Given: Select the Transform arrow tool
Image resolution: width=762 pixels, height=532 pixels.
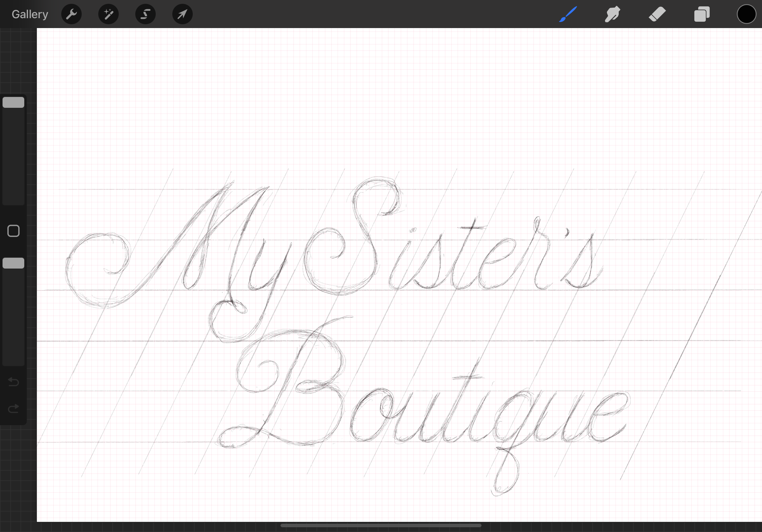Looking at the screenshot, I should (182, 14).
